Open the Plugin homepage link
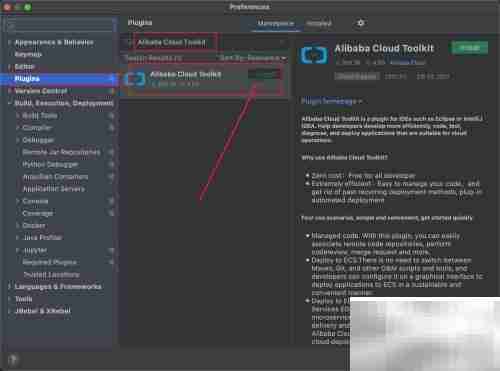Image resolution: width=500 pixels, height=371 pixels. click(x=331, y=101)
